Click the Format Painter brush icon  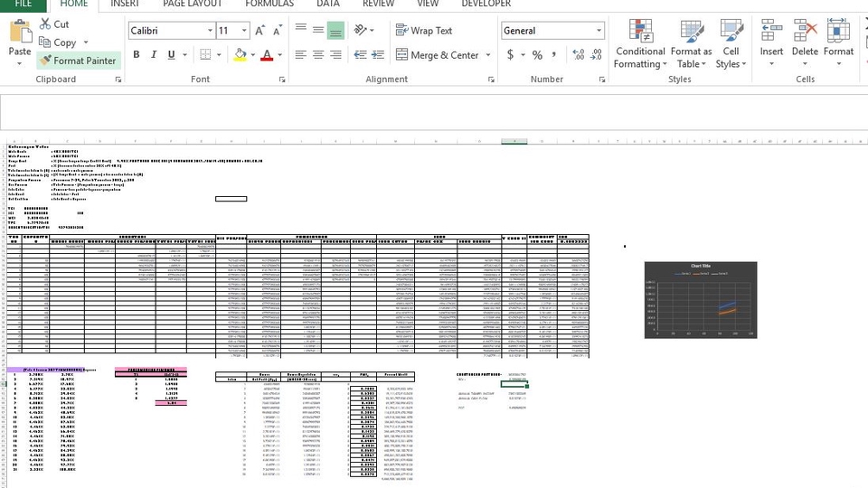(x=45, y=61)
